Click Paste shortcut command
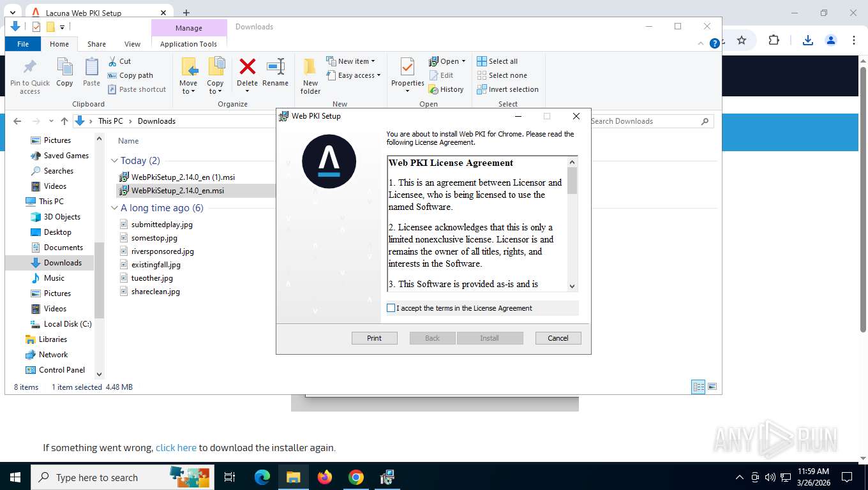This screenshot has height=490, width=868. [x=137, y=89]
